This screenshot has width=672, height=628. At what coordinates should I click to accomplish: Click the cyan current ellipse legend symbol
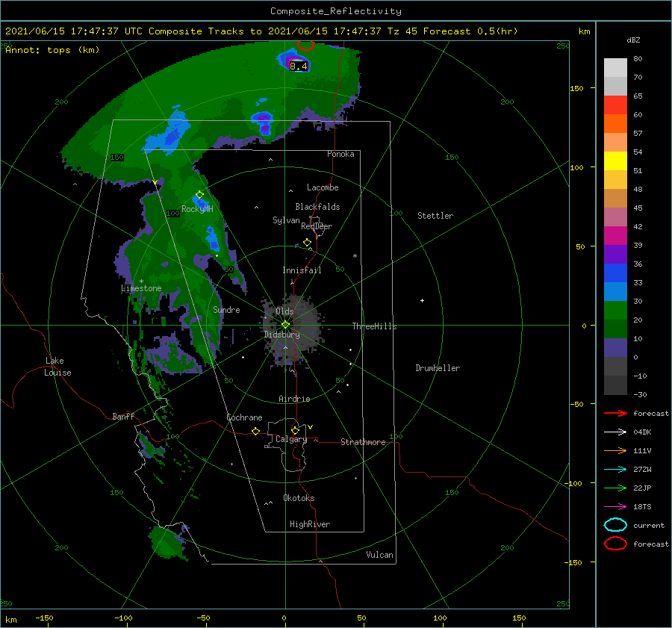tap(615, 525)
